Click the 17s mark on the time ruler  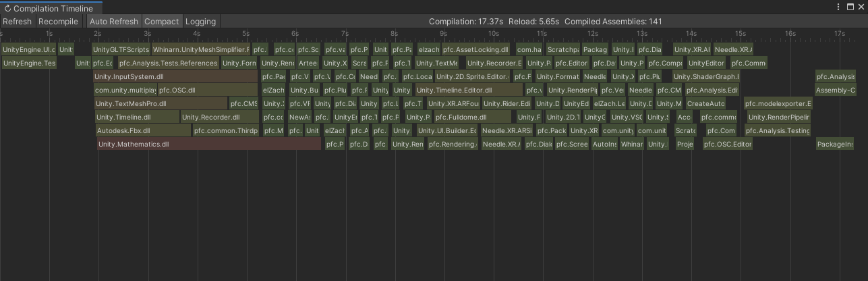click(839, 33)
